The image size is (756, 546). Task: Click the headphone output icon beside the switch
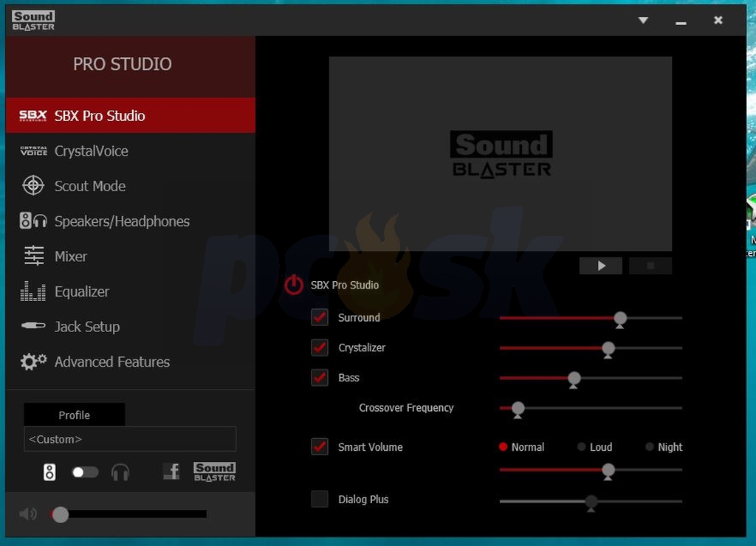[x=120, y=472]
